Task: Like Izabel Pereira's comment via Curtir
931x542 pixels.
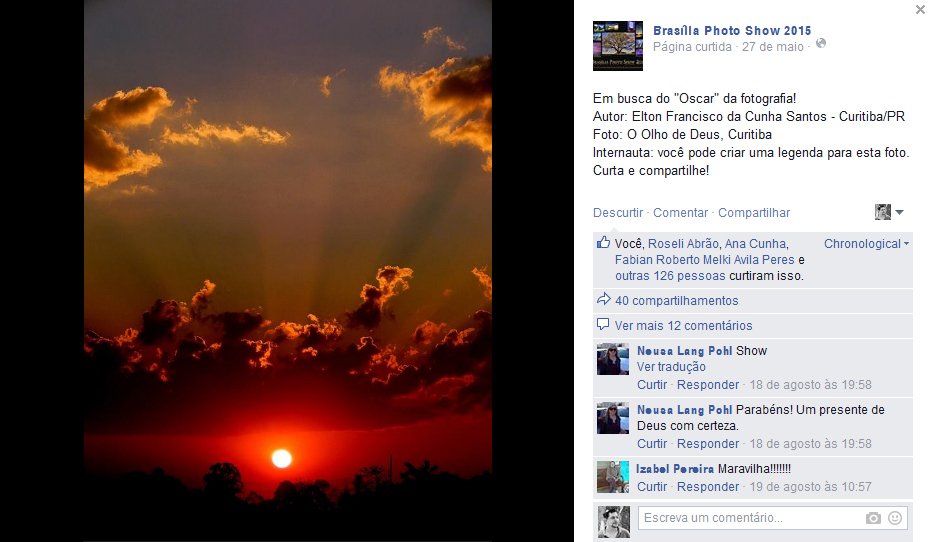Action: pyautogui.click(x=652, y=487)
